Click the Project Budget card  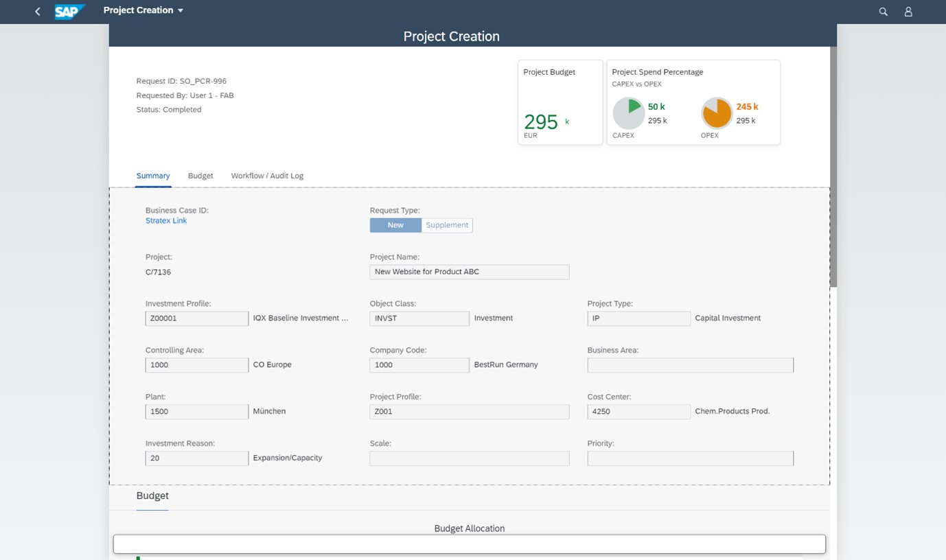(x=559, y=102)
